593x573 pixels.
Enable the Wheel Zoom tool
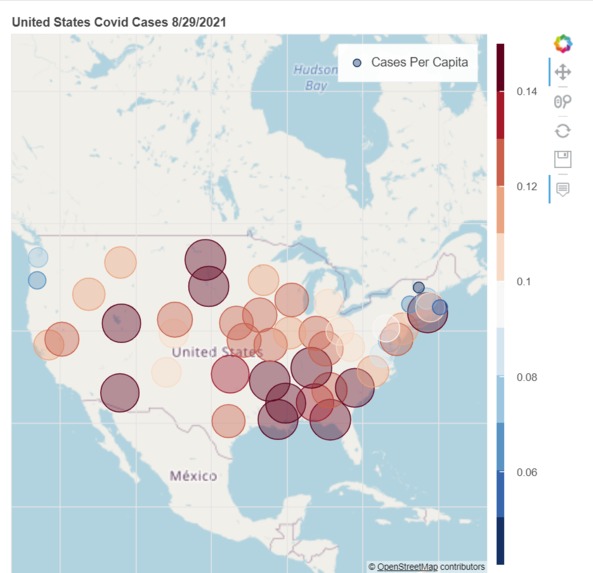click(563, 101)
